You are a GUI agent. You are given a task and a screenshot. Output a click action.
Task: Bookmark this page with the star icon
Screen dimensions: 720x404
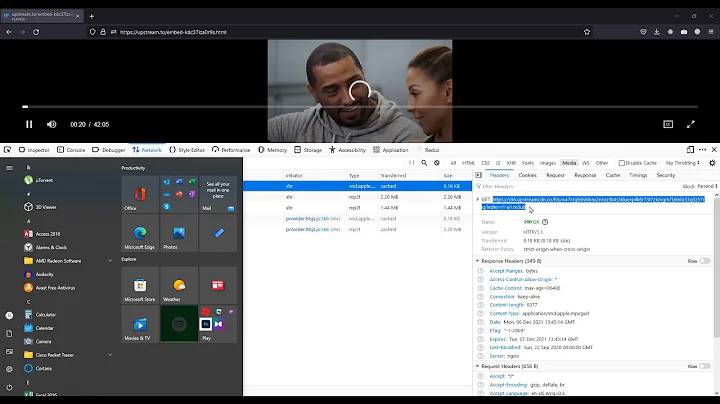coord(586,32)
